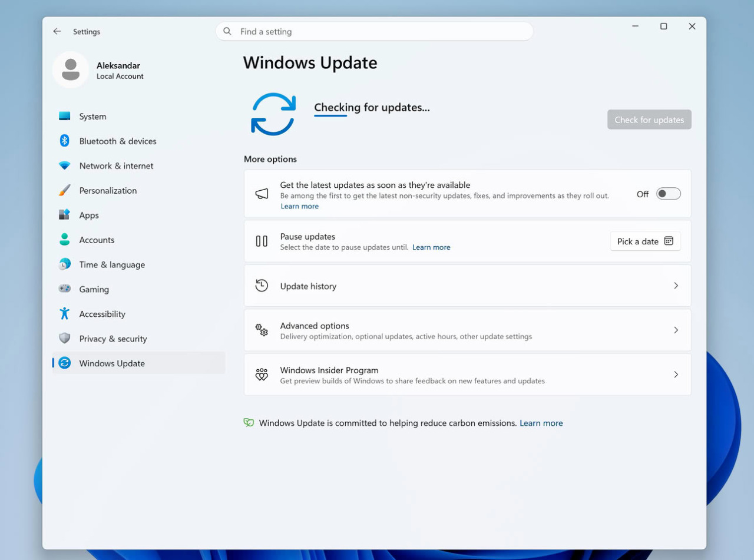Click the Accessibility figure icon

pyautogui.click(x=65, y=314)
